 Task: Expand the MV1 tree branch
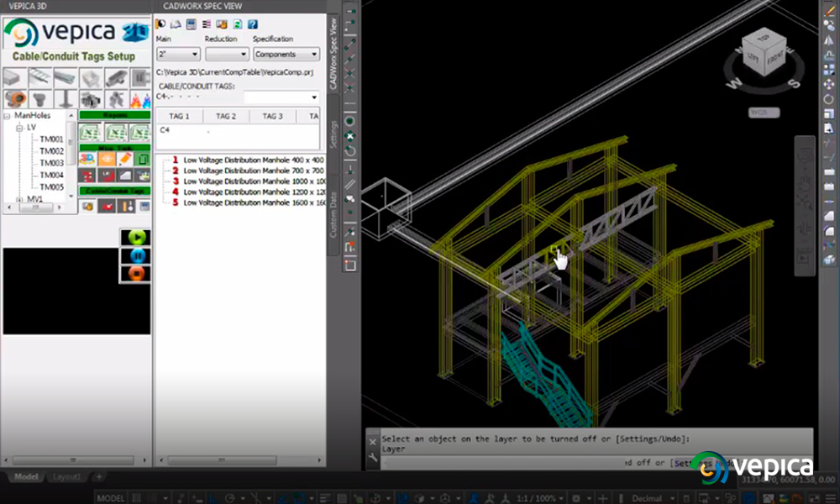click(x=19, y=199)
